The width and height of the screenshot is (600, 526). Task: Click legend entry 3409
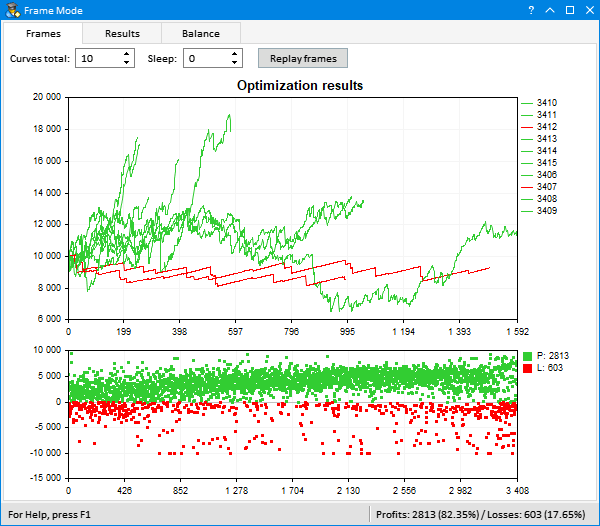coord(539,211)
